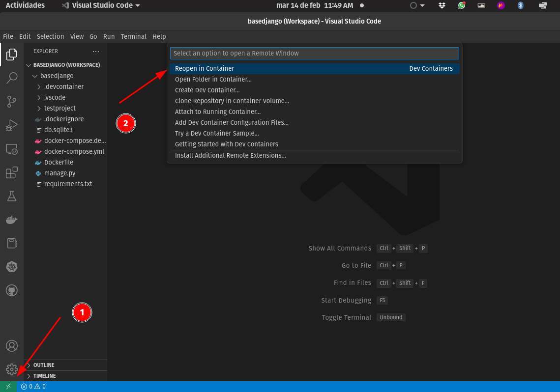Choose Try a Dev Container Sample
Viewport: 560px width, 392px height.
[x=315, y=134]
